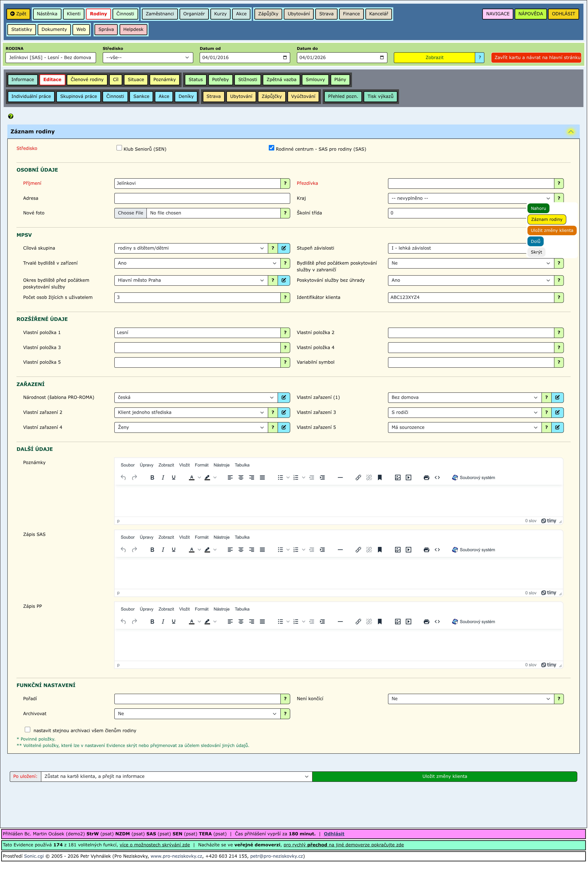This screenshot has width=588, height=869.
Task: Switch to the Členové rodiny tab
Action: point(87,80)
